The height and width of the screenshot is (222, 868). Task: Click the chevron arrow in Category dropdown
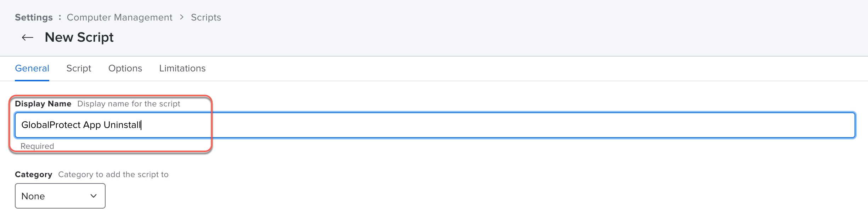[94, 196]
